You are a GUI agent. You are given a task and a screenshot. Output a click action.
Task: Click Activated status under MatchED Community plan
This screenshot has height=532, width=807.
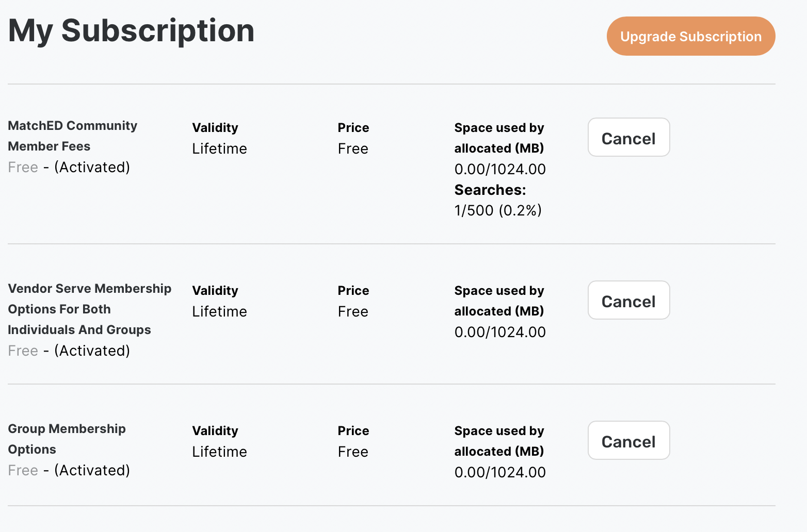click(92, 168)
